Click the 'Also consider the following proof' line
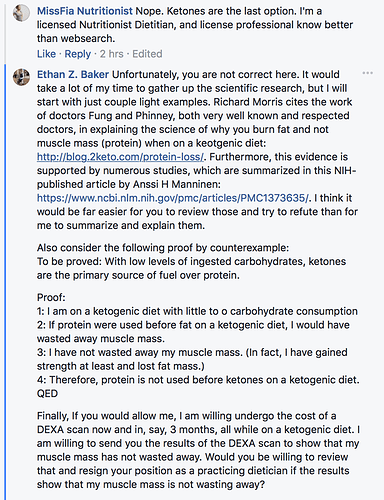 pyautogui.click(x=163, y=248)
